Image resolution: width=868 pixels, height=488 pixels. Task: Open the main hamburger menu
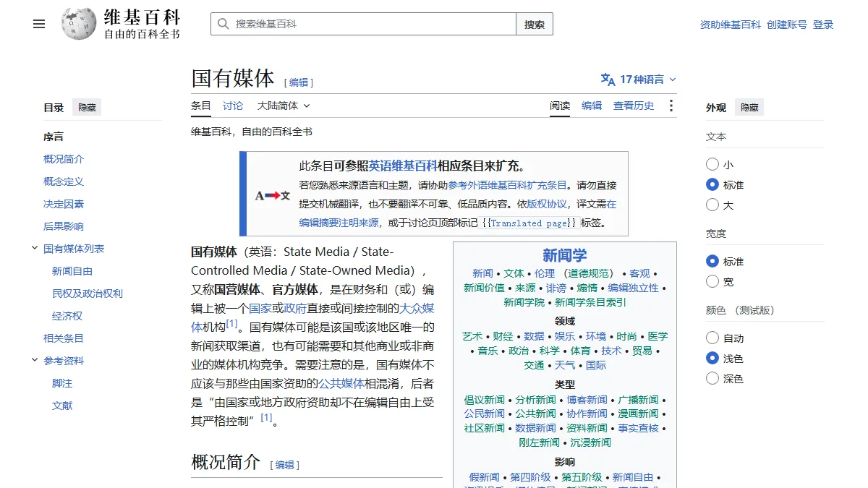coord(39,24)
